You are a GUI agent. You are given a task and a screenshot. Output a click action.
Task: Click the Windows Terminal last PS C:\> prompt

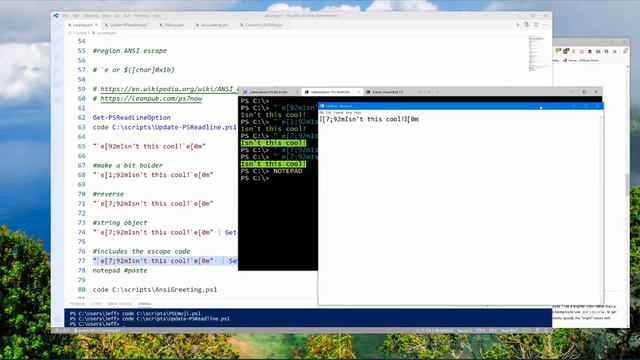pos(255,178)
